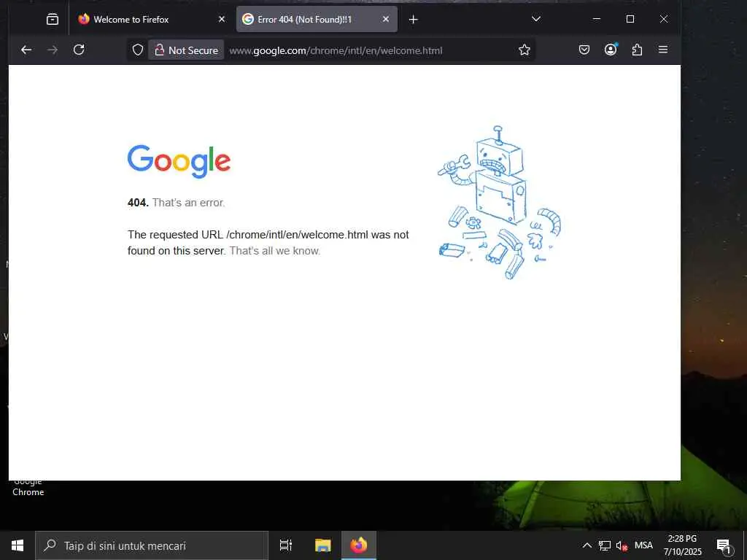Go forward with the forward arrow
The height and width of the screenshot is (560, 747).
(53, 50)
